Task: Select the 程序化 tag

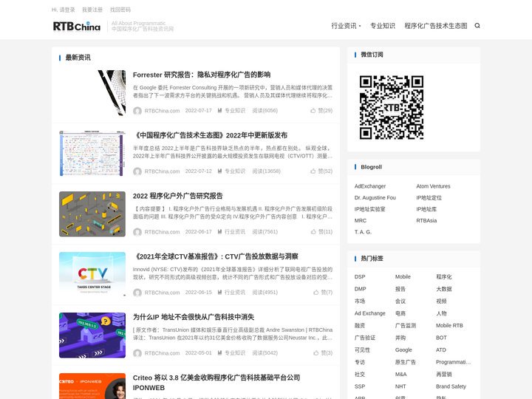Action: click(444, 277)
